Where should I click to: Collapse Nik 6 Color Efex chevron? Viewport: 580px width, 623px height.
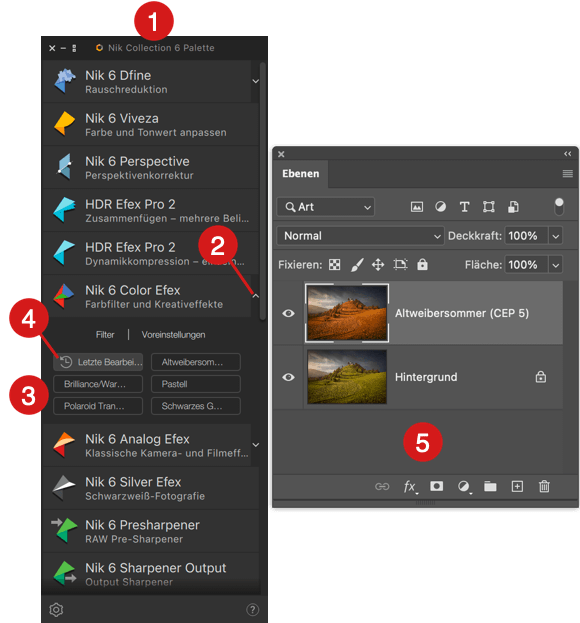point(256,296)
